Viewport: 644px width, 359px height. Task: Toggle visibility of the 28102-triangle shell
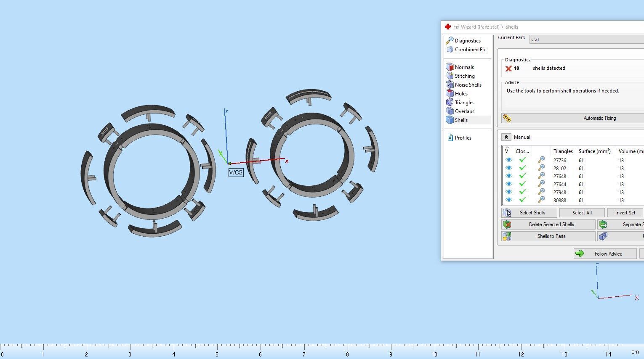(508, 168)
